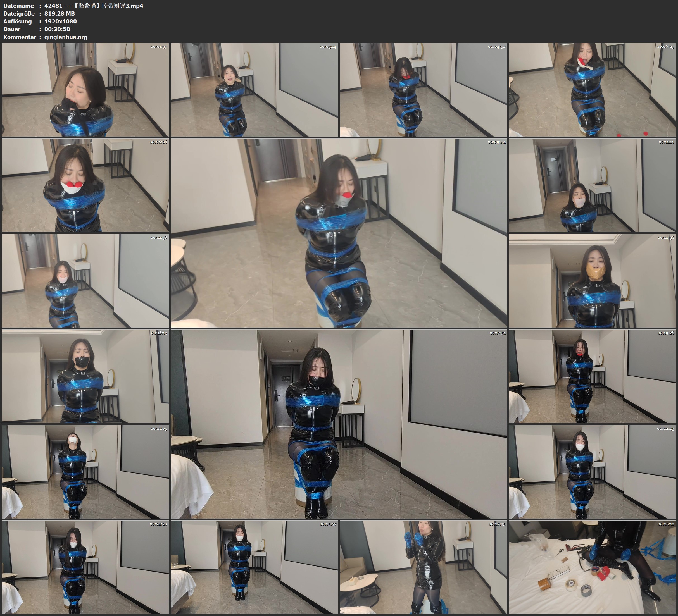Open the frame timestamped 00:27:35
678x616 pixels.
tap(424, 567)
